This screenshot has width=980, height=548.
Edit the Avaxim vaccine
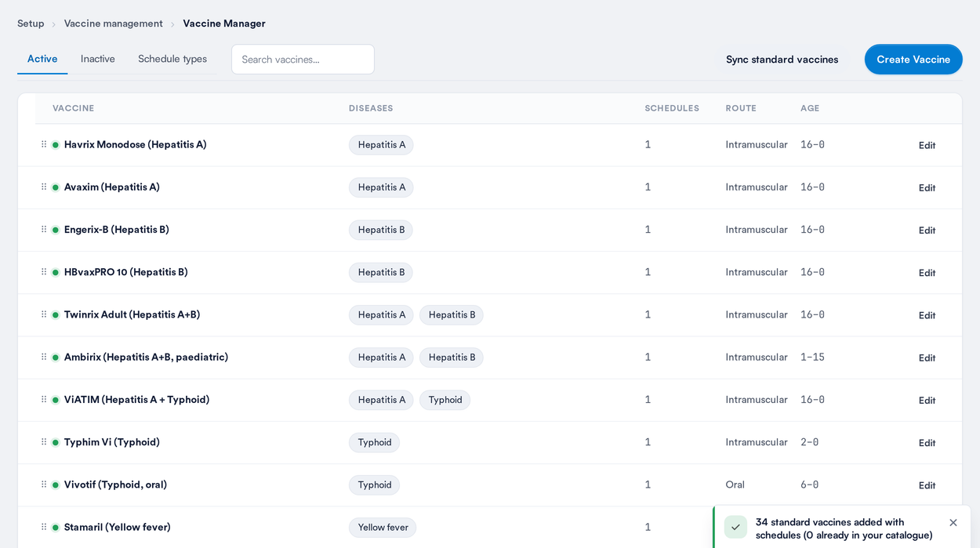(x=927, y=187)
